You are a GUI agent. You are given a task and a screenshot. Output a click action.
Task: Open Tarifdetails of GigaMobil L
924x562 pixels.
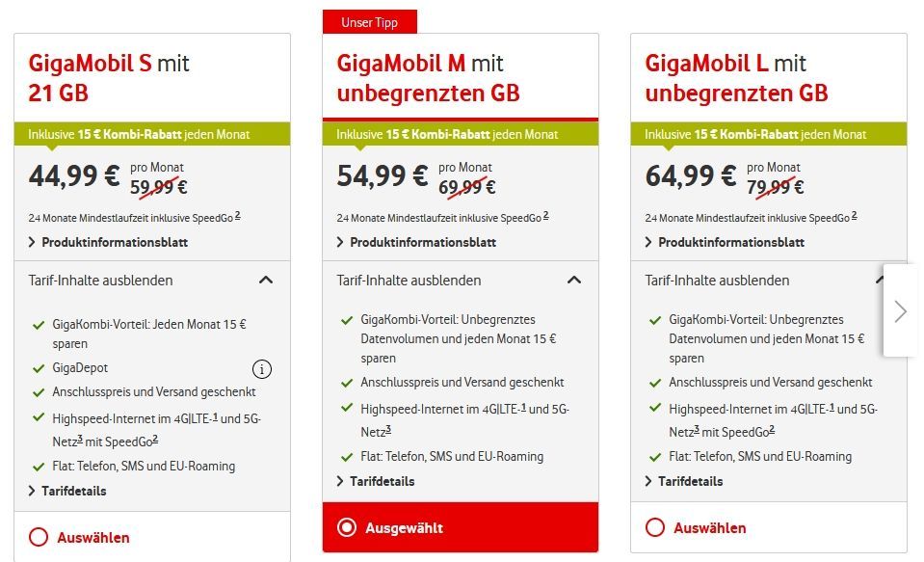tap(690, 481)
